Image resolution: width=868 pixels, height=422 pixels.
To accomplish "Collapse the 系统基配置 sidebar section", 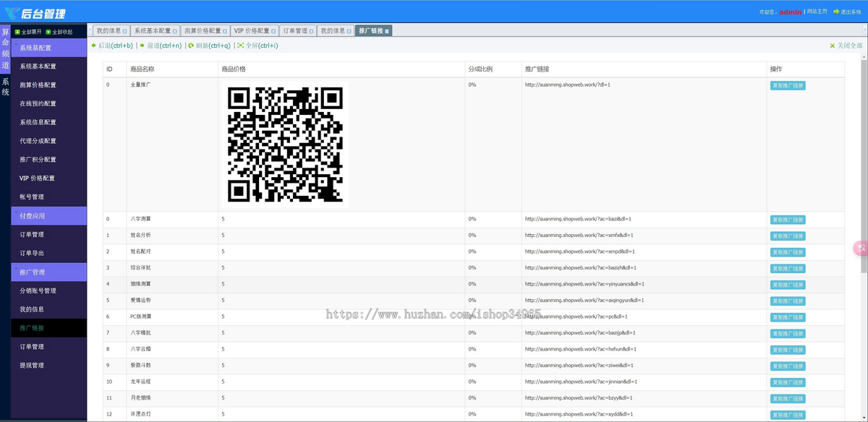I will click(49, 48).
